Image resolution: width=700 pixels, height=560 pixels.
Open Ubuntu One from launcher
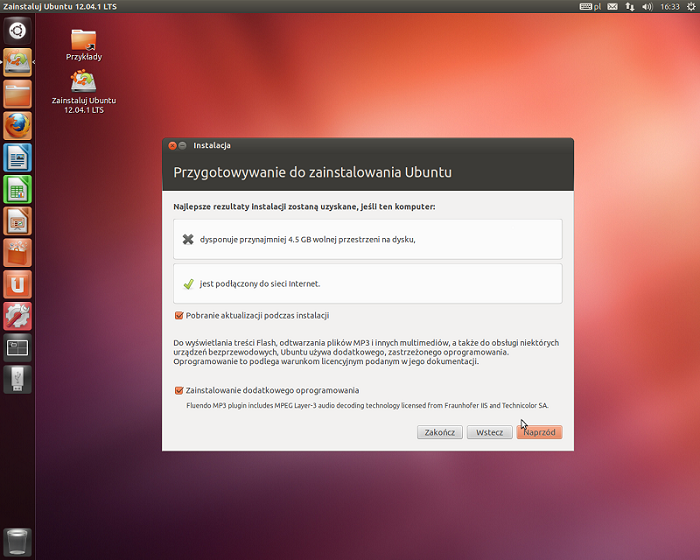pos(17,284)
